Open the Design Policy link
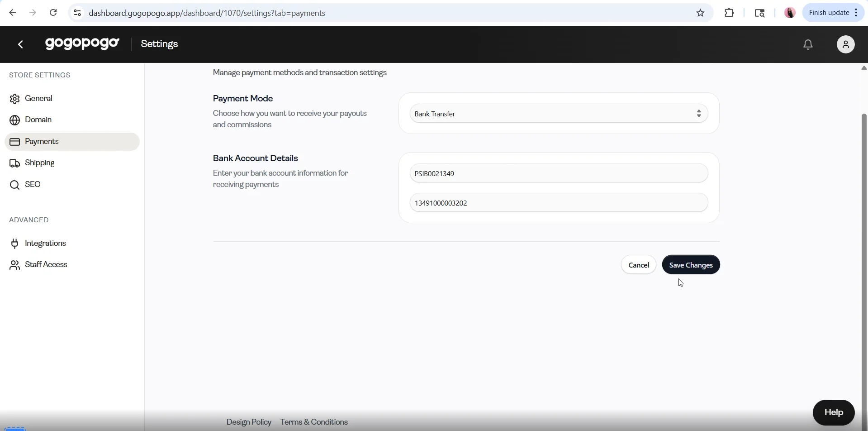This screenshot has width=868, height=431. (249, 422)
